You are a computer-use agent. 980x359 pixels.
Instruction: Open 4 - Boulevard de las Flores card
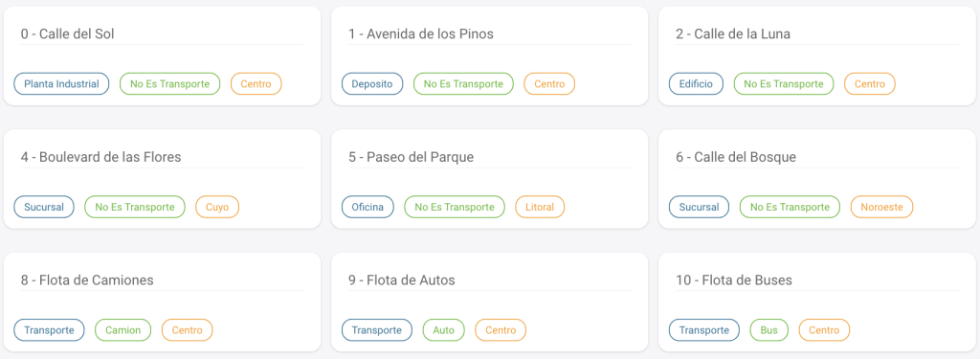coord(162,179)
